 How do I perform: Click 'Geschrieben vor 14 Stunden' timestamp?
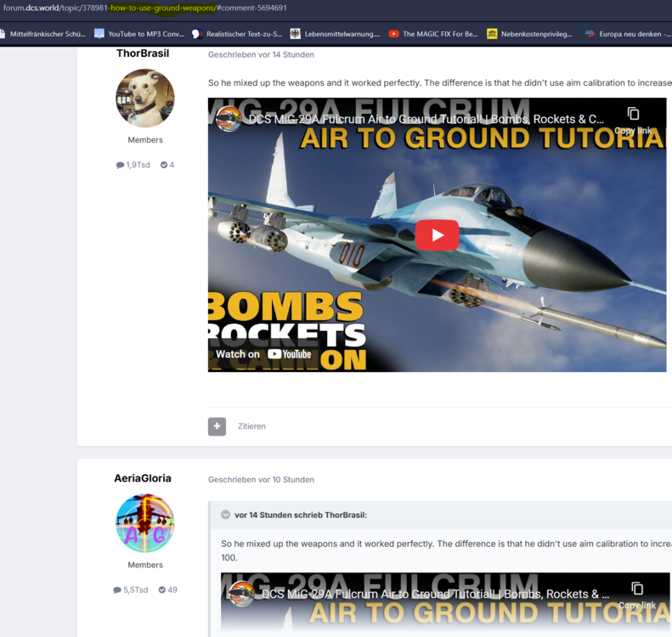[261, 54]
